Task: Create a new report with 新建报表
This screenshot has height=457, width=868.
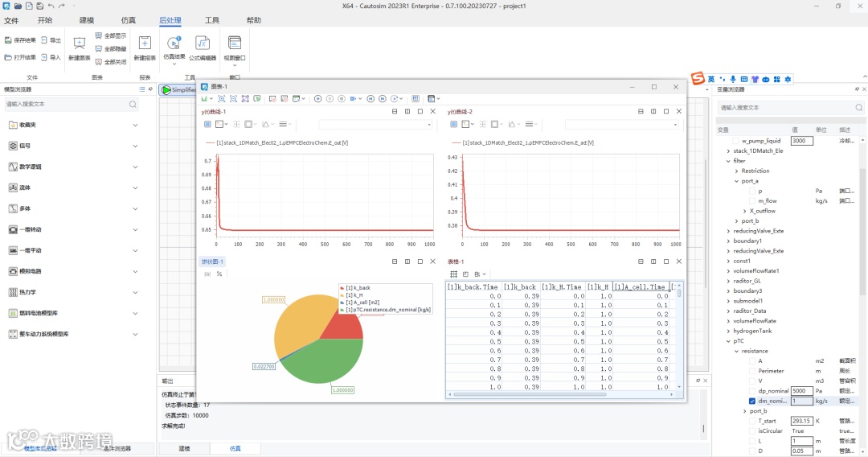Action: pos(145,47)
